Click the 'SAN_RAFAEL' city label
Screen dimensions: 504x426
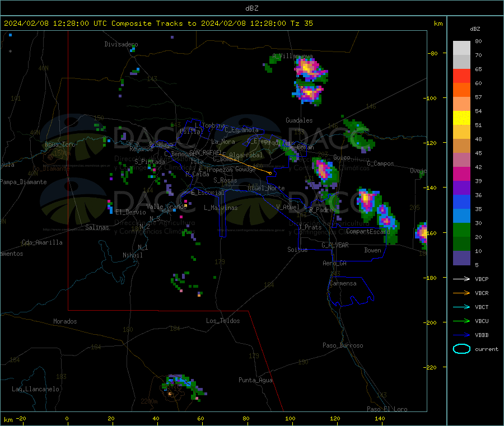(206, 152)
